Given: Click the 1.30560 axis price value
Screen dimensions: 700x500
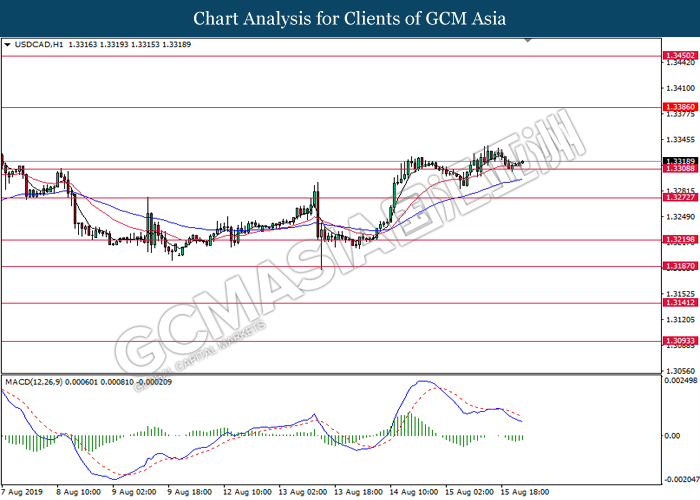Looking at the screenshot, I should click(x=680, y=371).
